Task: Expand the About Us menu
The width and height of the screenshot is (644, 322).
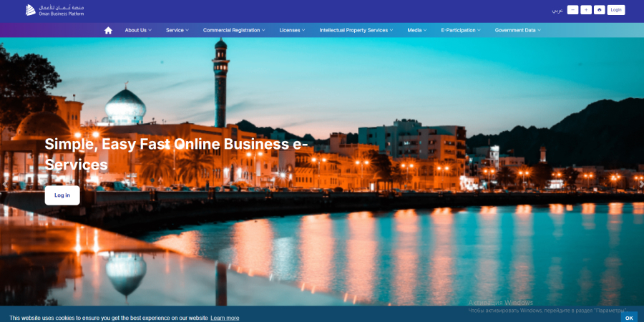Action: 138,30
